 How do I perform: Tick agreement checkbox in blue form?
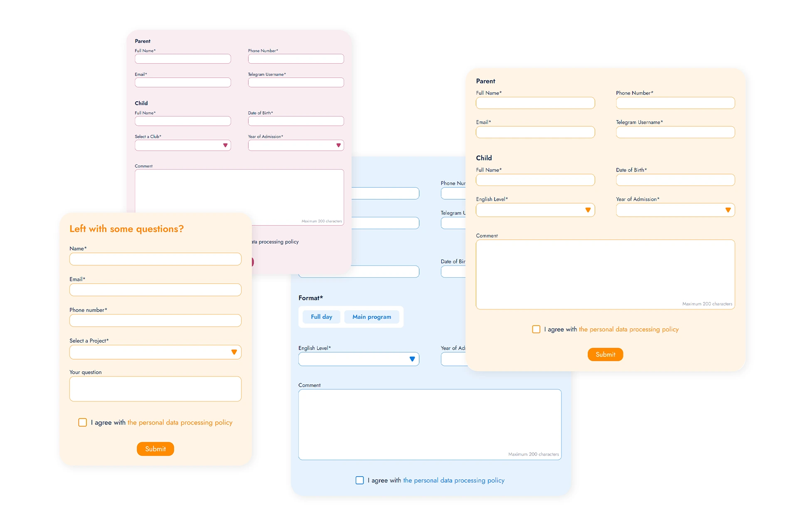coord(360,480)
